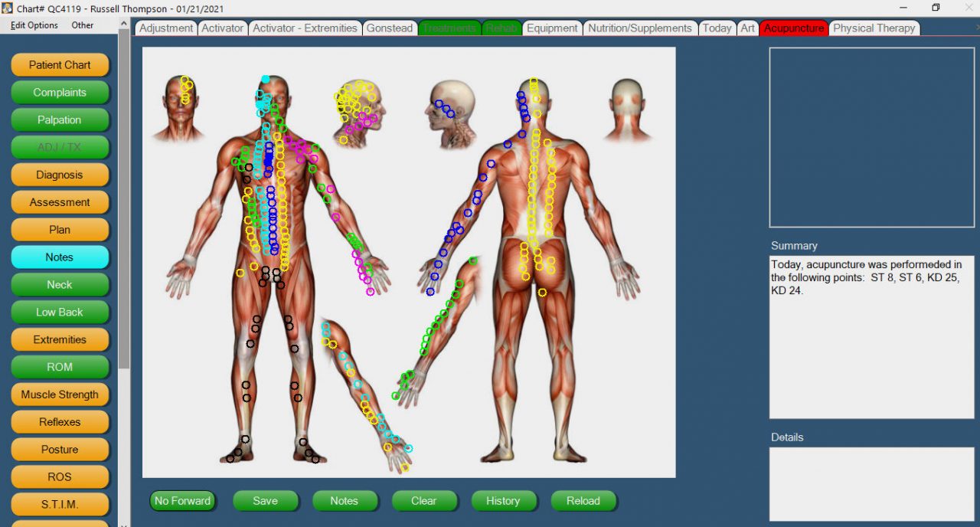Open the Diagnosis panel
The image size is (980, 527).
(60, 175)
